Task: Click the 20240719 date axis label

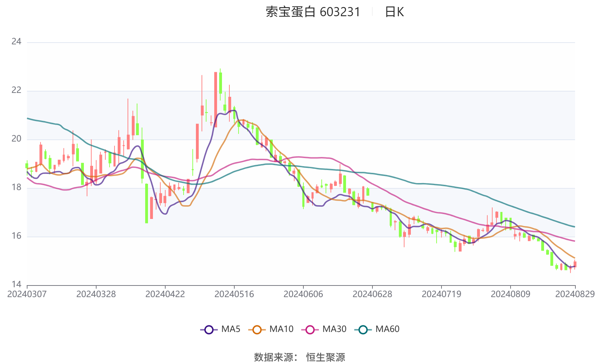Action: [441, 294]
